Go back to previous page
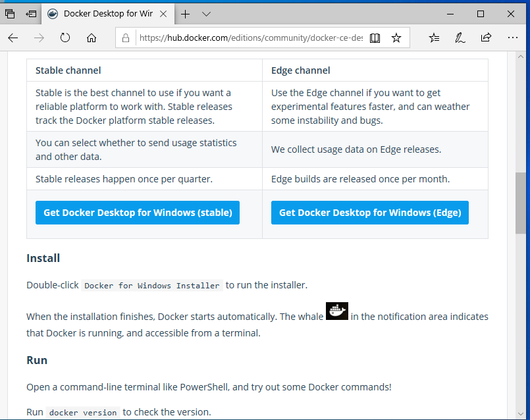The image size is (530, 420). pos(13,38)
